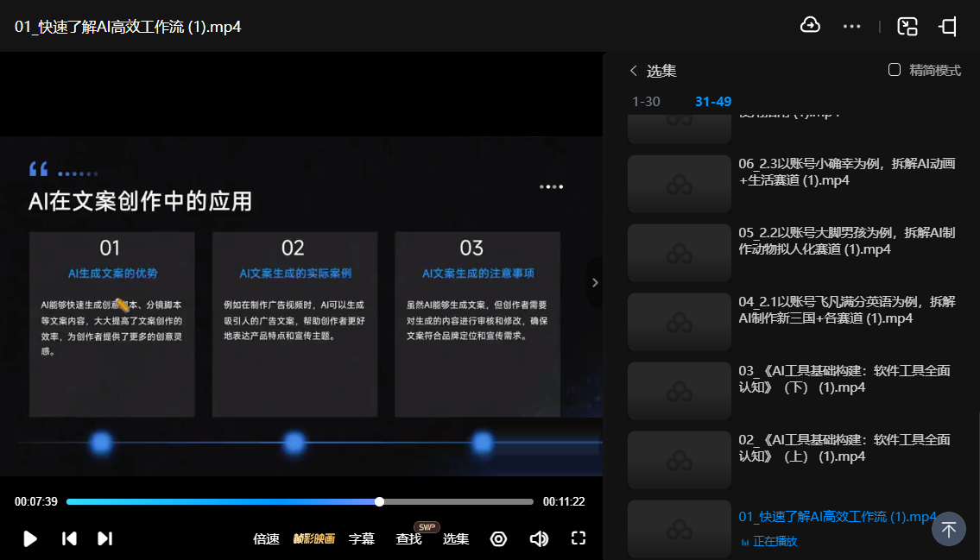This screenshot has height=560, width=980.
Task: Open the picture-in-picture mini player
Action: click(x=907, y=27)
